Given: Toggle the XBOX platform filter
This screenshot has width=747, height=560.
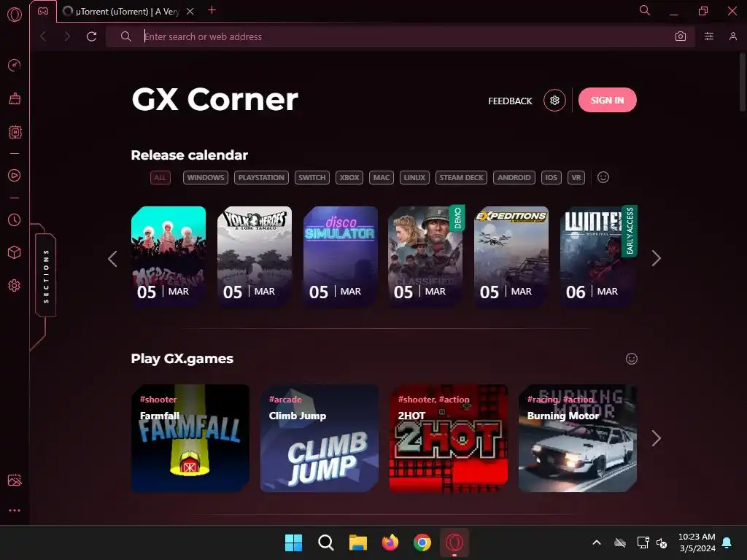Looking at the screenshot, I should (x=349, y=178).
